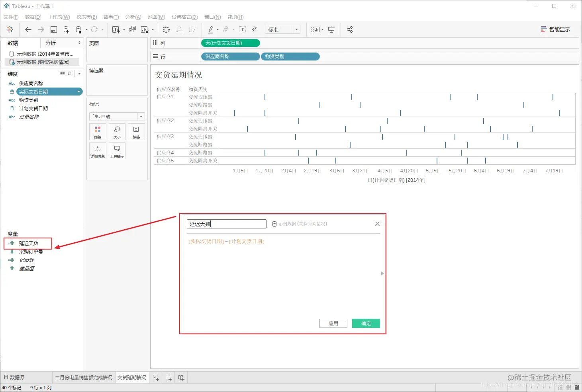Add new story tab icon
582x392 pixels.
point(181,378)
